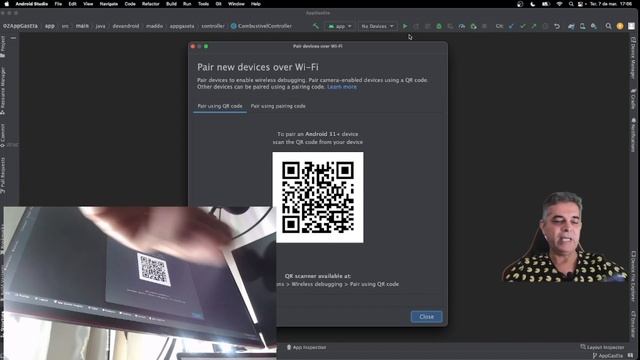The height and width of the screenshot is (360, 640).
Task: Click the undo rollback arrow icon
Action: tap(557, 26)
